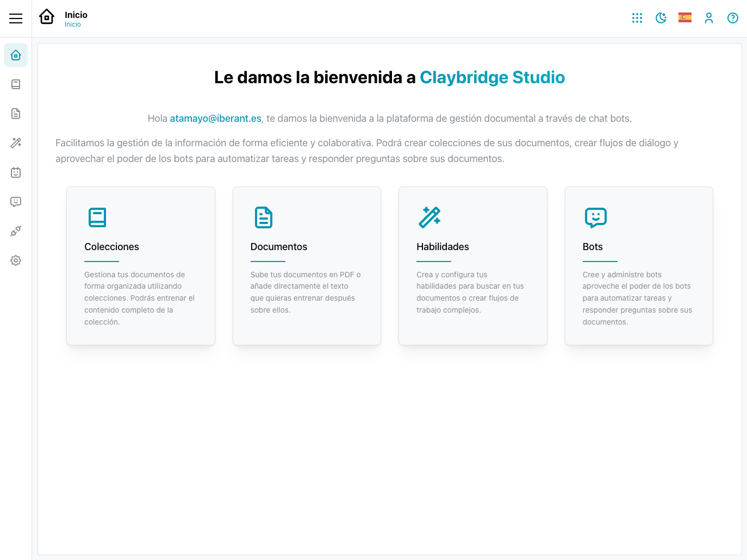Open the Colecciones card title

[111, 247]
